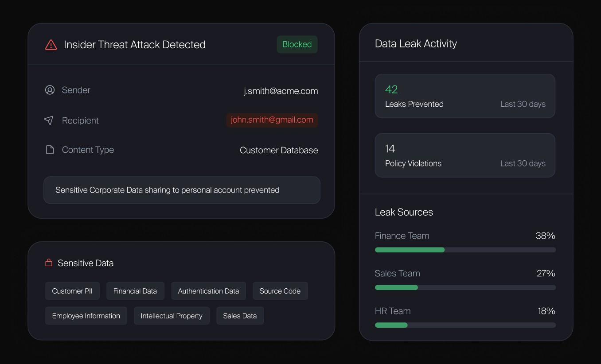
Task: Click the john.smith@gmail.com recipient badge
Action: (x=272, y=120)
